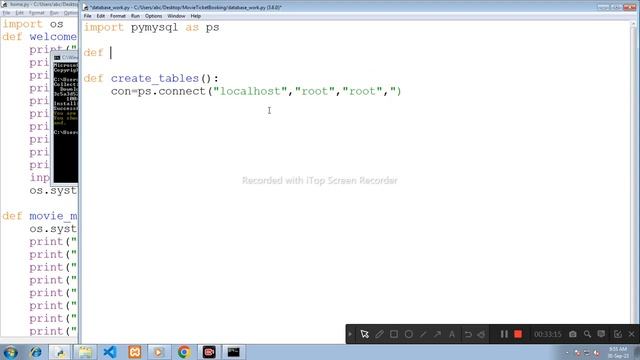This screenshot has width=640, height=360.
Task: Click the comment icon in the recorder toolbar
Action: pyautogui.click(x=601, y=334)
